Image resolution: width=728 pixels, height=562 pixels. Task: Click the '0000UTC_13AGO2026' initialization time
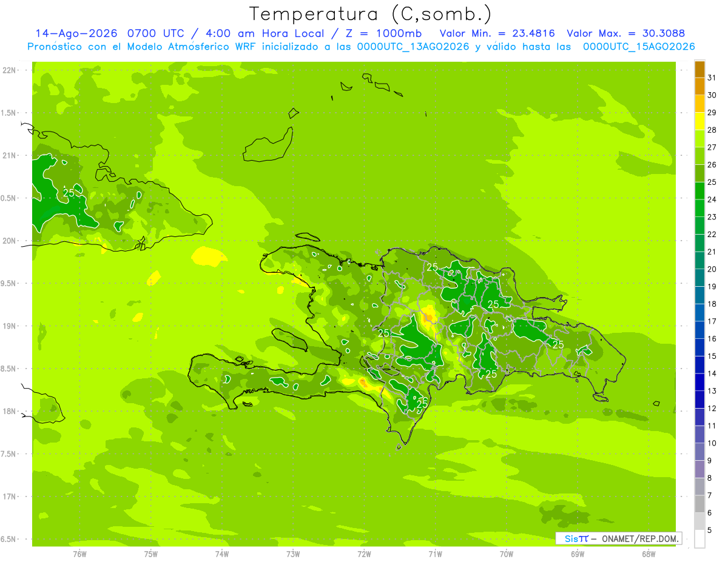[413, 47]
